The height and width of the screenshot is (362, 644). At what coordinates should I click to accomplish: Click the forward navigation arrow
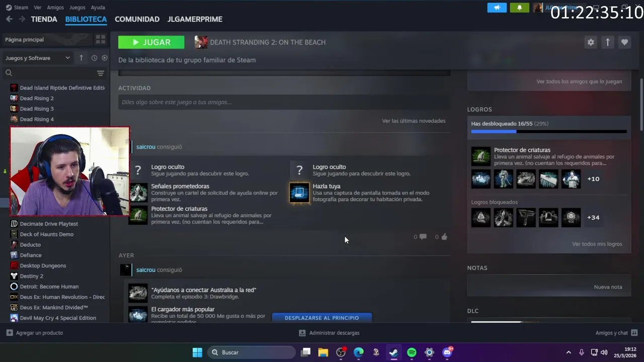[x=22, y=19]
